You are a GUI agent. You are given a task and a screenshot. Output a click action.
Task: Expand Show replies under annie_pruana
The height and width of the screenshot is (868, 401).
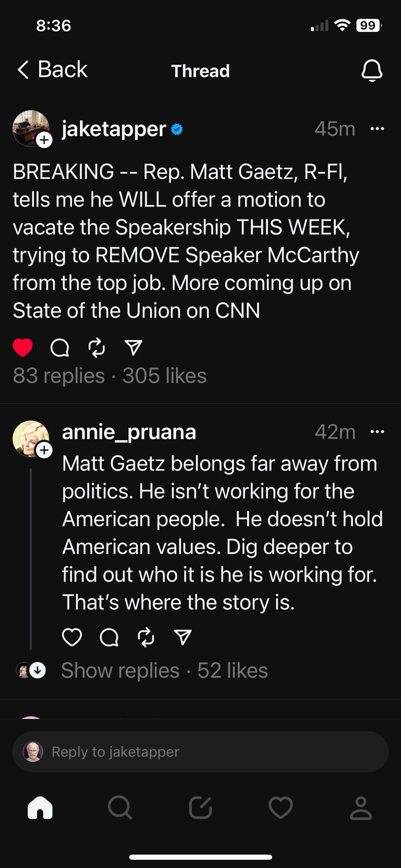120,670
